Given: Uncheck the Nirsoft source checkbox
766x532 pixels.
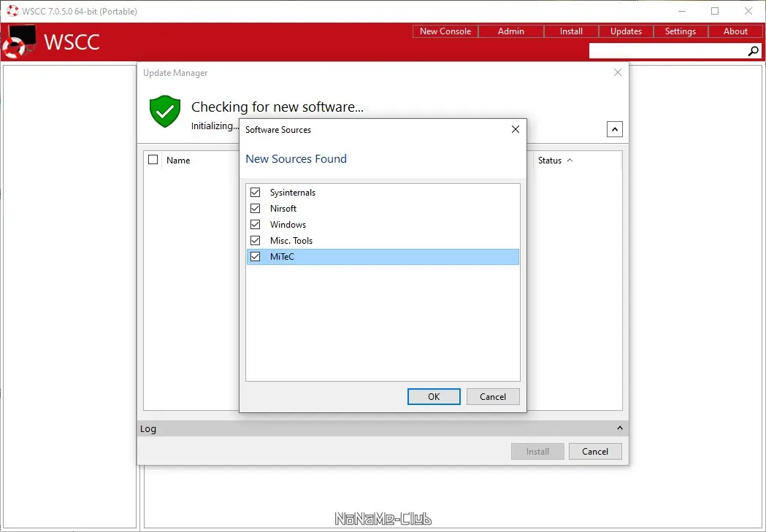Looking at the screenshot, I should coord(255,209).
